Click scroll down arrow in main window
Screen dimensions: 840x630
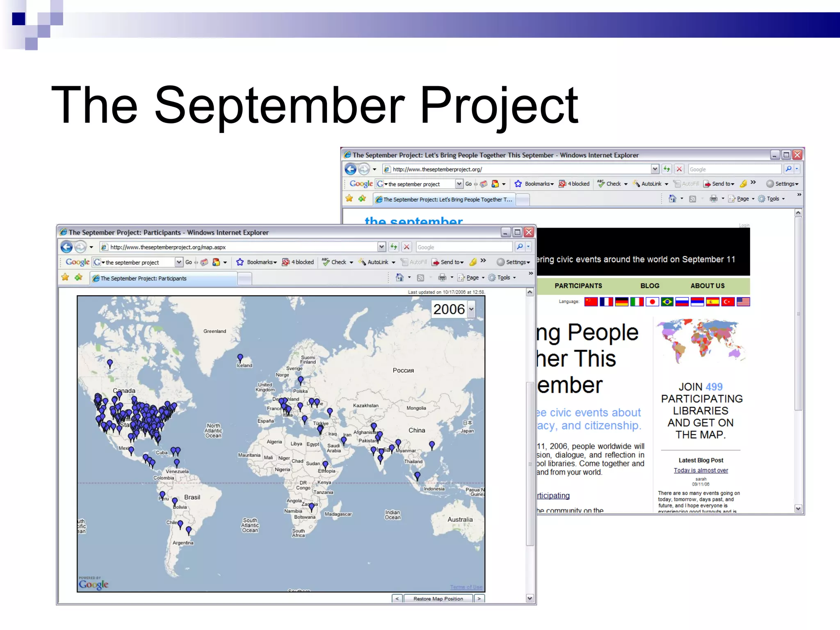coord(798,509)
